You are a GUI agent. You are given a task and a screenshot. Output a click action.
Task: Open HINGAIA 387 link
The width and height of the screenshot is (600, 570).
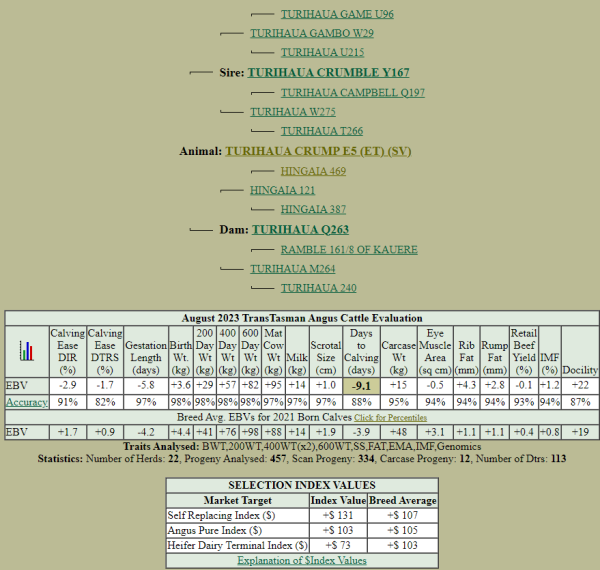click(313, 209)
